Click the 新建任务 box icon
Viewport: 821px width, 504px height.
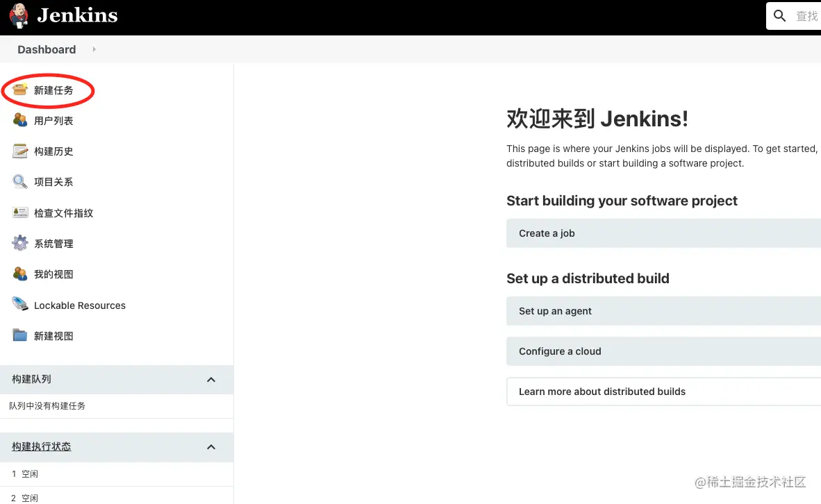20,90
